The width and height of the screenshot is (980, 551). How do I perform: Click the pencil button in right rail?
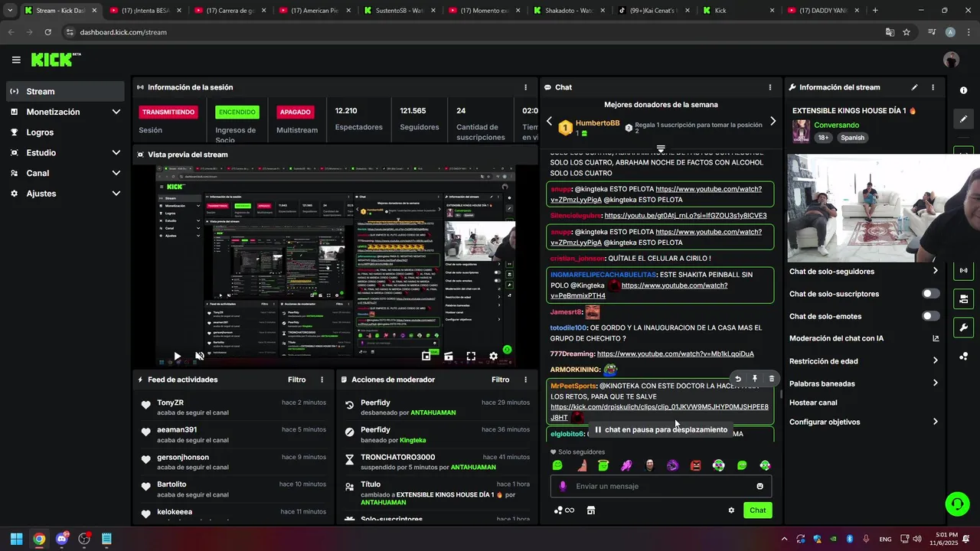[x=963, y=119]
